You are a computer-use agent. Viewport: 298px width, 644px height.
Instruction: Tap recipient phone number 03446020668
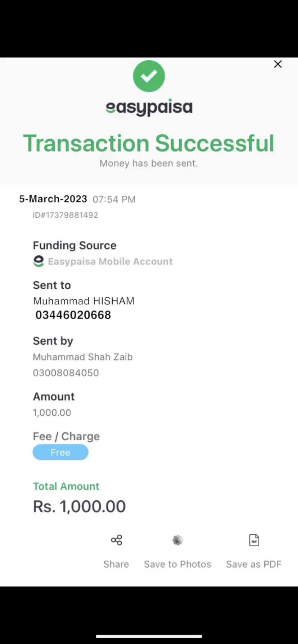(x=73, y=315)
